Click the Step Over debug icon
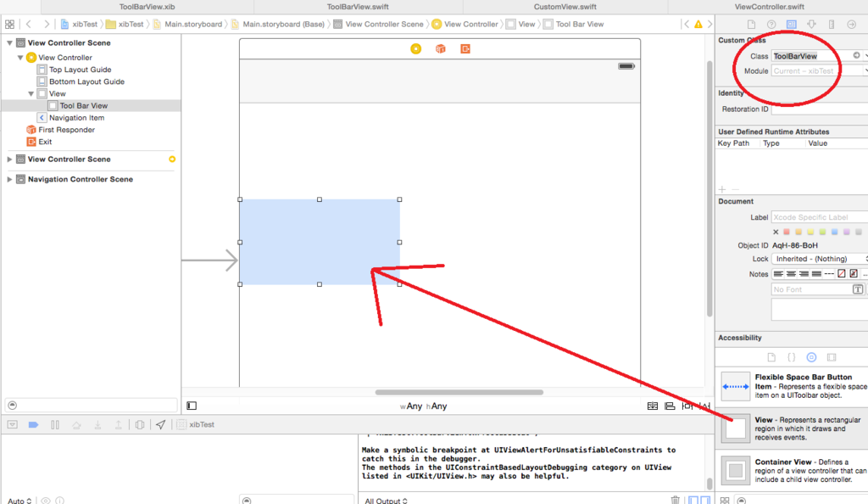Screen dimensions: 868x504 76,425
